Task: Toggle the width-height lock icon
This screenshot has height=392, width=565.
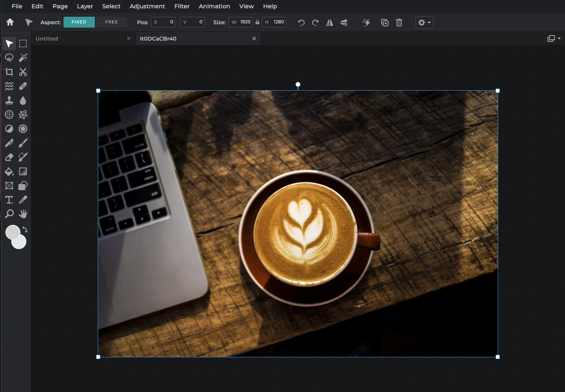Action: point(257,22)
